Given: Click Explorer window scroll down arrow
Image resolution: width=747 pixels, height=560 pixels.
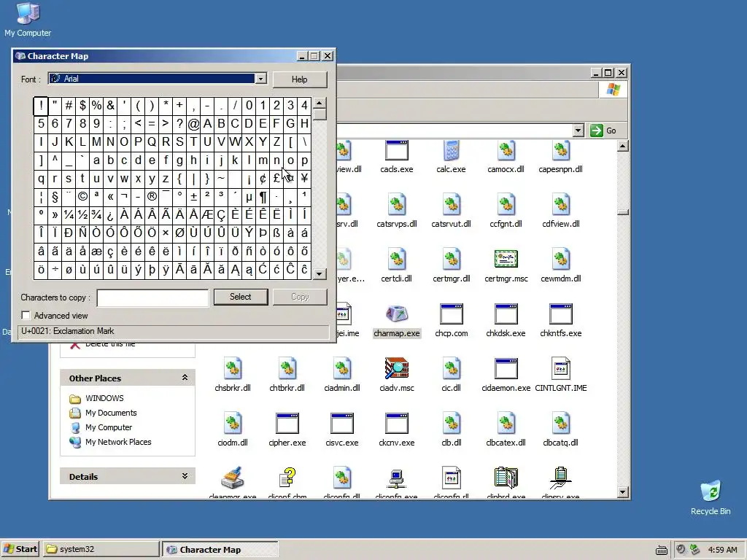Looking at the screenshot, I should 623,492.
